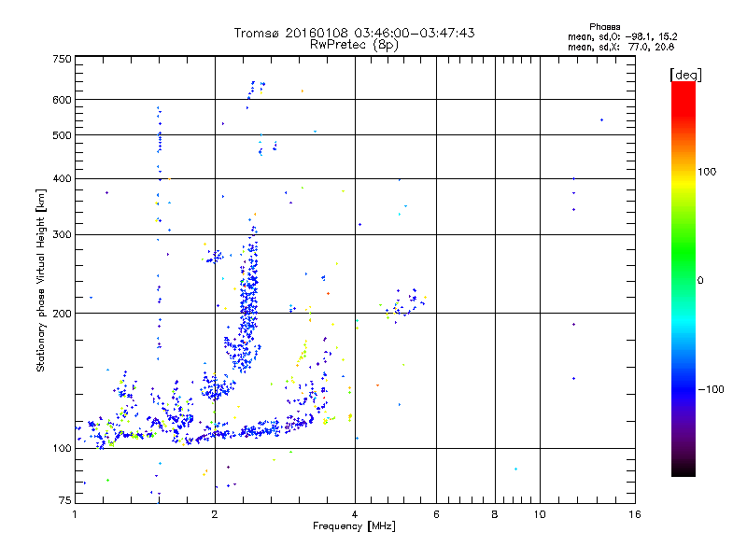The image size is (747, 560).
Task: Click the y-axis label "400"
Action: pos(62,178)
